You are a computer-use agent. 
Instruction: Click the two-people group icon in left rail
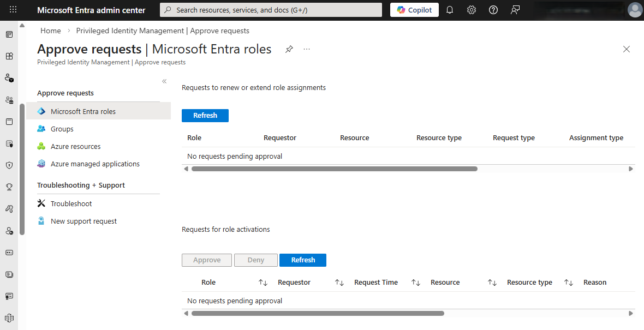9,100
